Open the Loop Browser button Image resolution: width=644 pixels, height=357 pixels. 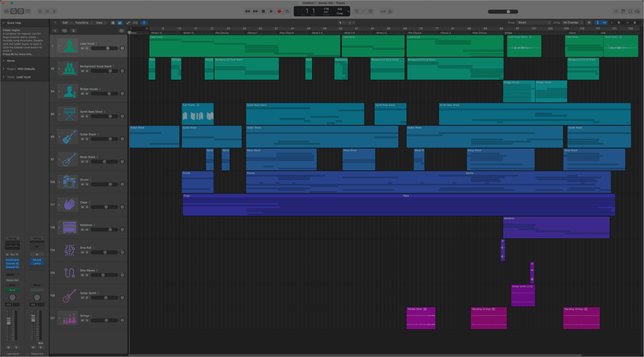[630, 11]
